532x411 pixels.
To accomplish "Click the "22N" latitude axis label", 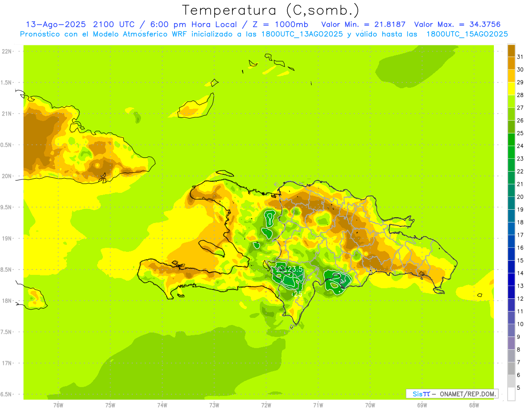I will (7, 51).
